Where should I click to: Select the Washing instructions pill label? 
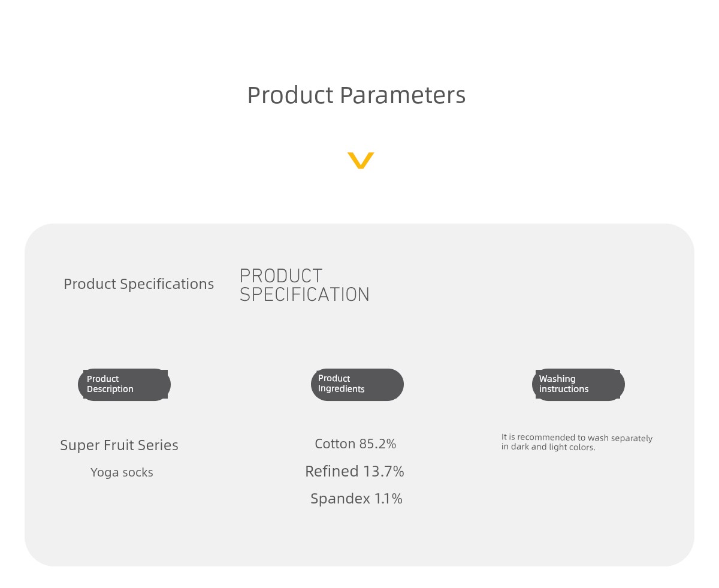[578, 385]
